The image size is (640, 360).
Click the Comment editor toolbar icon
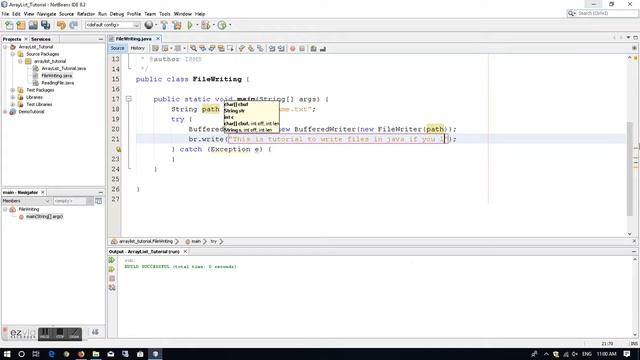tap(313, 49)
